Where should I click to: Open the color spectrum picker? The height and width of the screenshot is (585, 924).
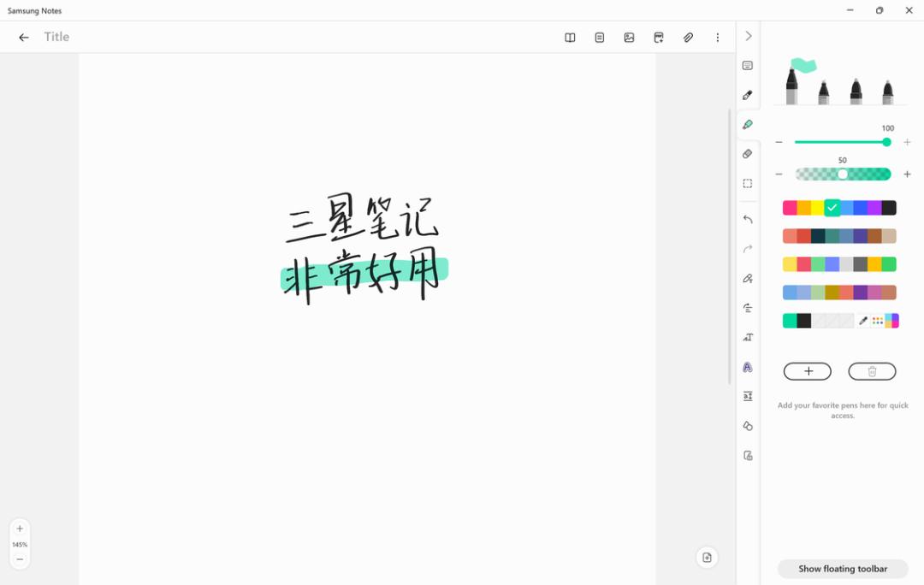point(891,321)
